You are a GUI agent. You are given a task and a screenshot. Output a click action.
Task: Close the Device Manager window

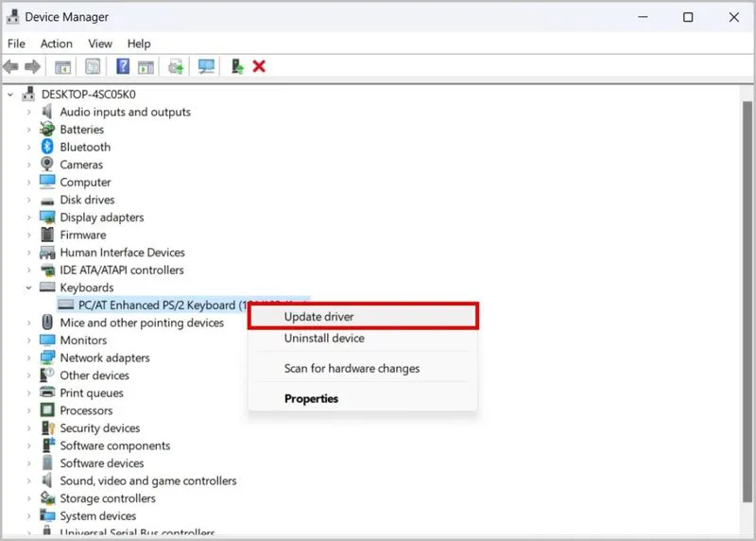(x=734, y=17)
